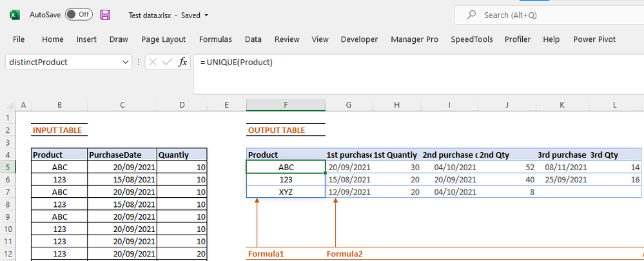Click the 1st purchase header cell
This screenshot has width=644, height=261.
point(349,155)
